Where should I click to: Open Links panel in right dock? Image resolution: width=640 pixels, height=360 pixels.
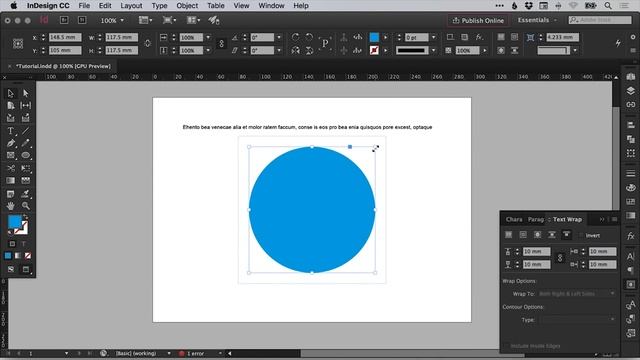(631, 104)
